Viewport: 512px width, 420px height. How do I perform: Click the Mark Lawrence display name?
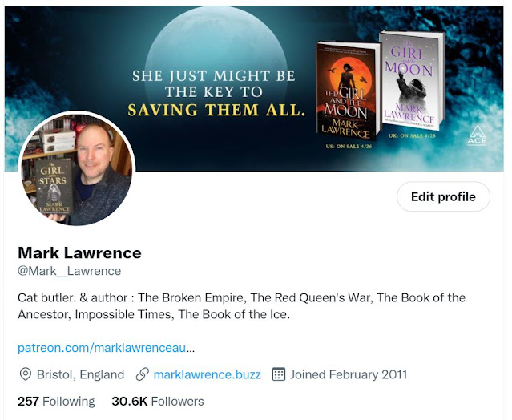coord(79,252)
